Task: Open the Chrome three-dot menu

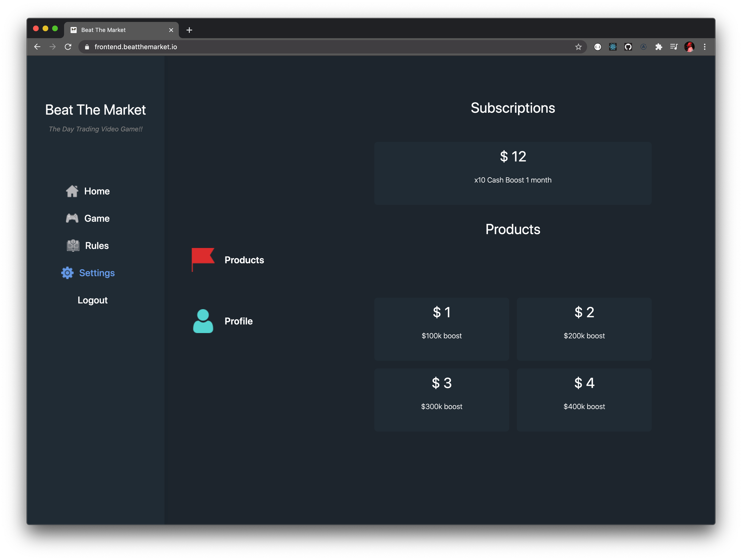Action: tap(705, 47)
